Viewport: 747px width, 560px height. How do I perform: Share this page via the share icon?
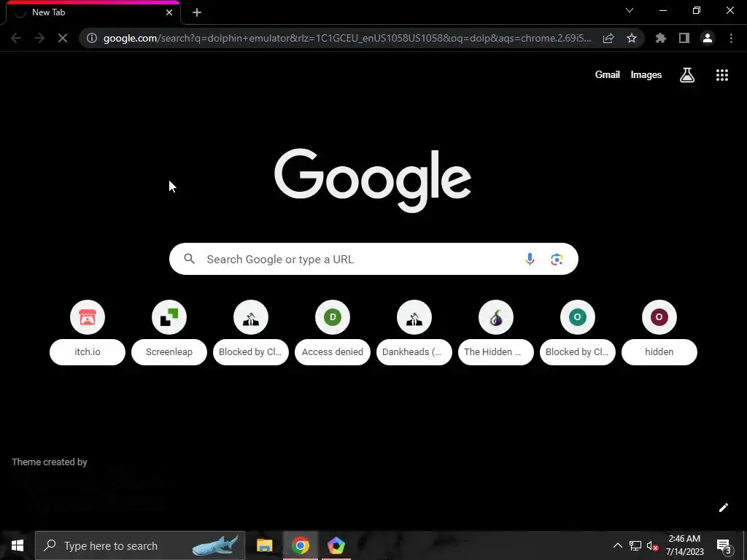608,38
